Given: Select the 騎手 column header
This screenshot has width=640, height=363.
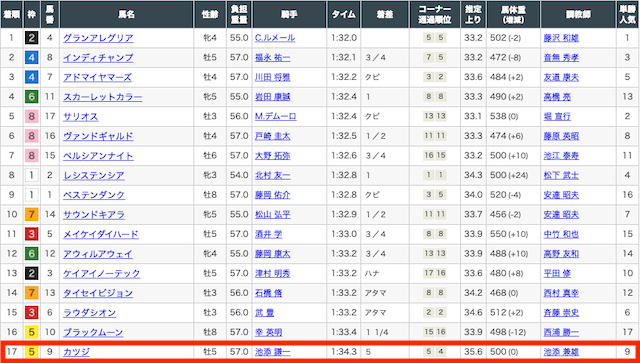Looking at the screenshot, I should click(289, 14).
